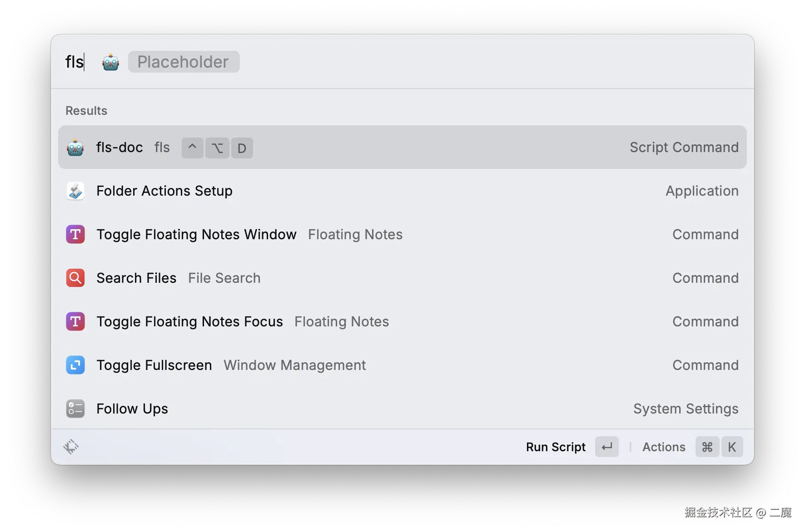
Task: Click the blue Toggle Fullscreen icon
Action: coord(75,365)
